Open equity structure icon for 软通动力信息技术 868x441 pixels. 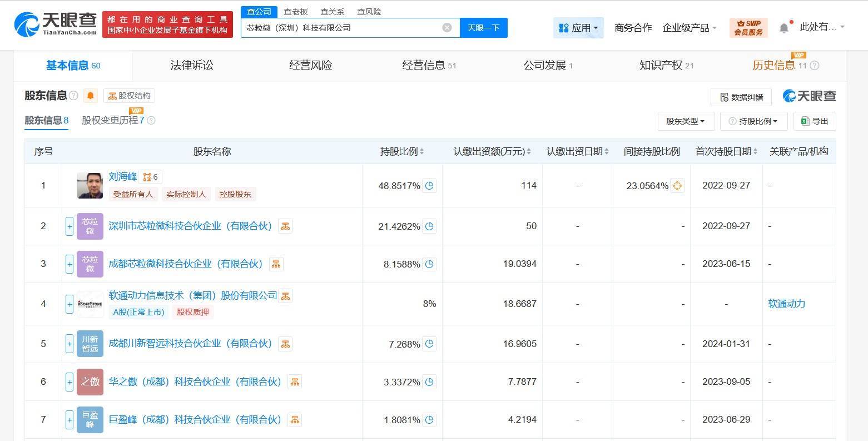click(285, 296)
